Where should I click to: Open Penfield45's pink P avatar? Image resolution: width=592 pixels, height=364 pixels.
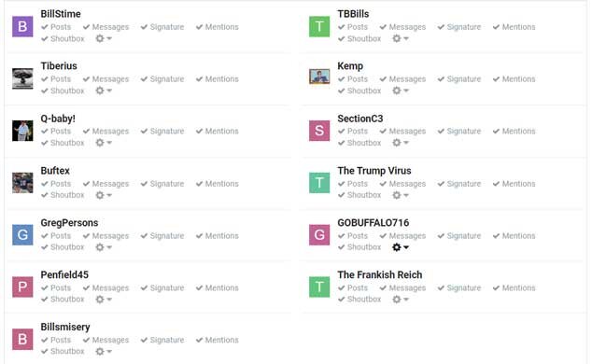[22, 287]
